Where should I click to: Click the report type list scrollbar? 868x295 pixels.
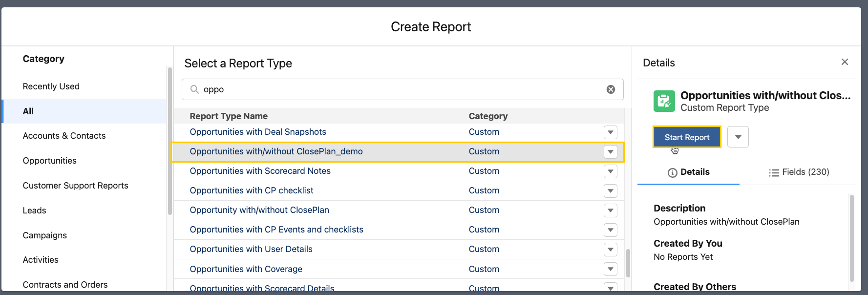pyautogui.click(x=628, y=263)
